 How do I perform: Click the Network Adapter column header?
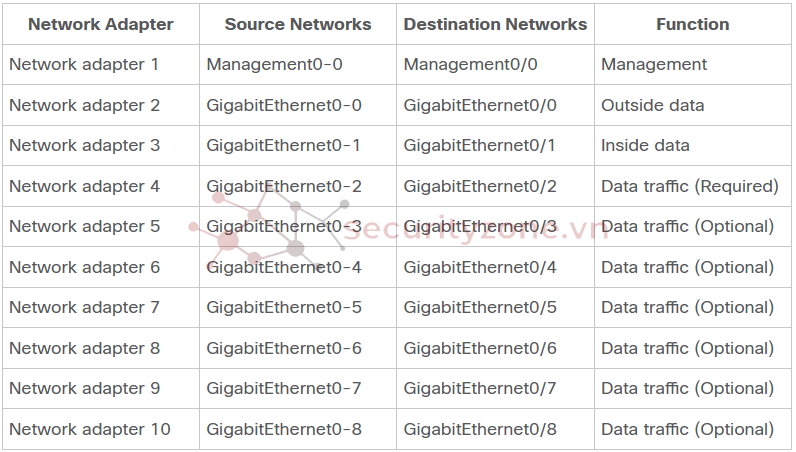pos(101,24)
